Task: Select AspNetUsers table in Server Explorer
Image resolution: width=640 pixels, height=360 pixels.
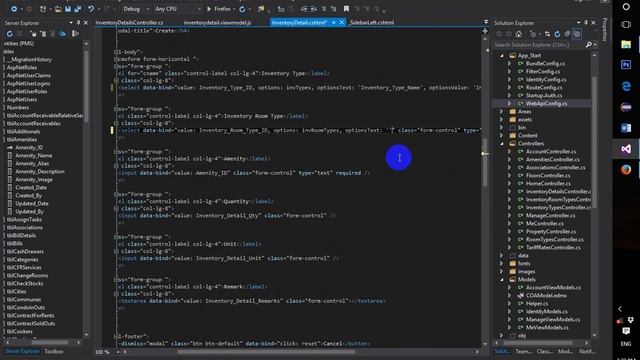Action: point(22,100)
